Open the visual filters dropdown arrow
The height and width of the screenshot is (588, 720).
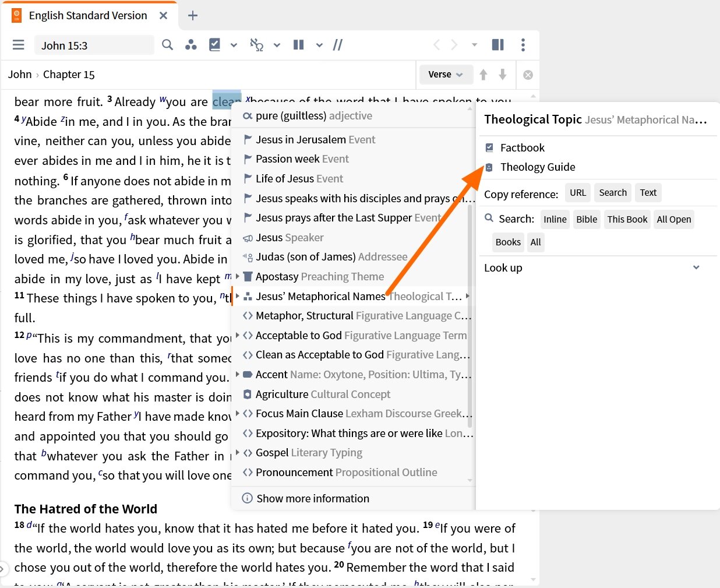tap(234, 45)
